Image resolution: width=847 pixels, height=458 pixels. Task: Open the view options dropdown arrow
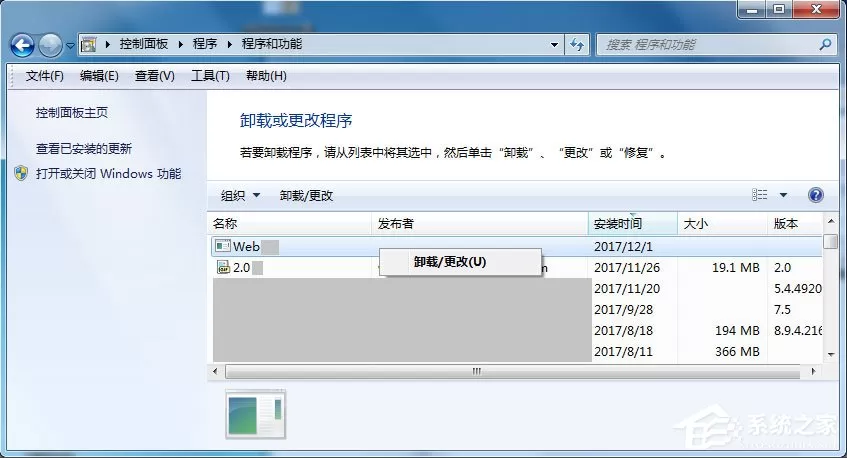click(783, 195)
